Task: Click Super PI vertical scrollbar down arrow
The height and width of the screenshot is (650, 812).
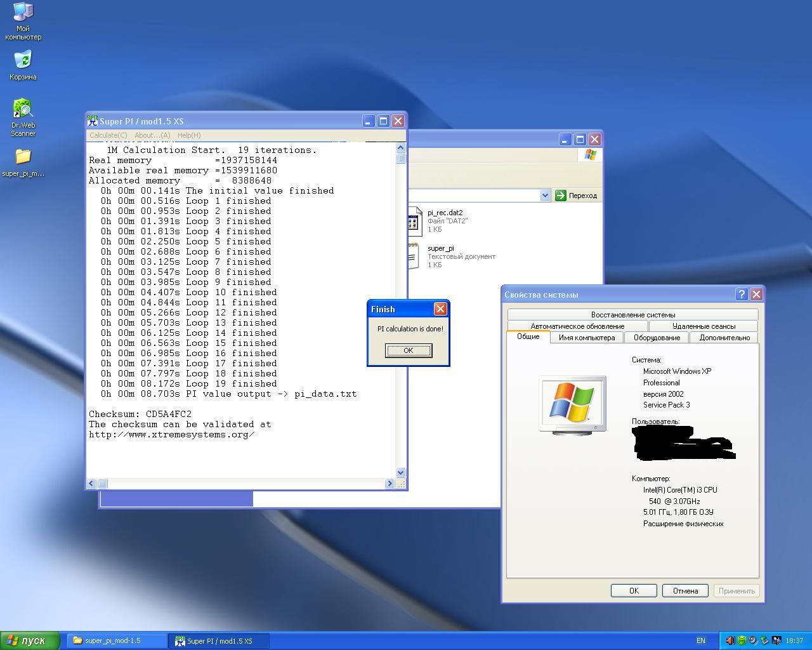Action: coord(400,473)
